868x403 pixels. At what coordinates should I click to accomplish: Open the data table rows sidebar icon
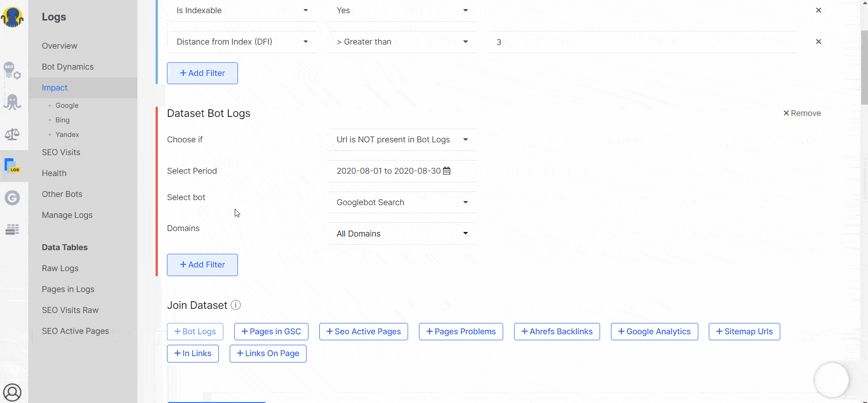[12, 229]
